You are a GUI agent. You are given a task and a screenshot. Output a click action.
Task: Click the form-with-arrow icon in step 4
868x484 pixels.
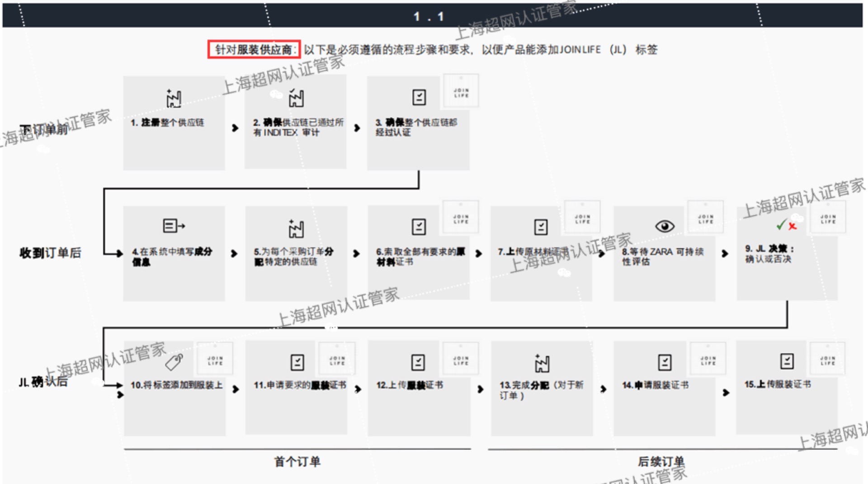pos(174,225)
